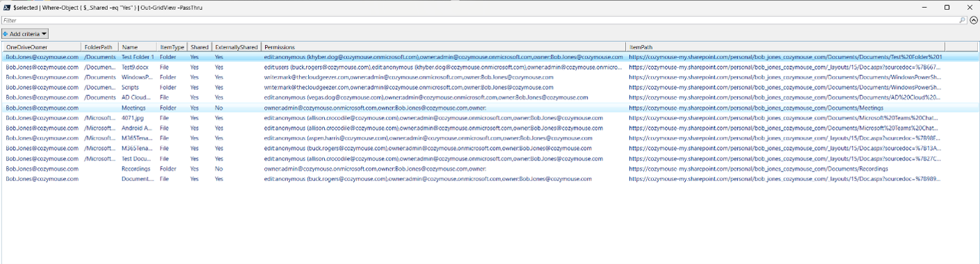Screen dimensions: 980x264
Task: Click ItemPath ending sourcedoc=%7B989...
Action: [x=785, y=179]
